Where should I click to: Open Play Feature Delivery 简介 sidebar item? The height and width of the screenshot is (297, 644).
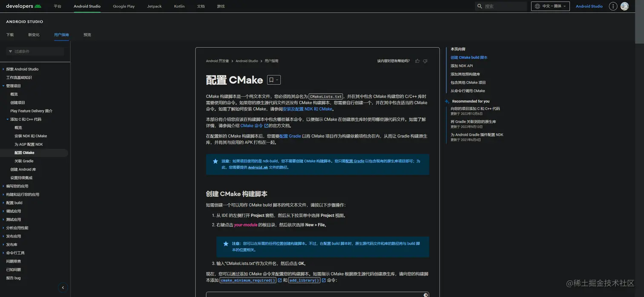pyautogui.click(x=32, y=111)
